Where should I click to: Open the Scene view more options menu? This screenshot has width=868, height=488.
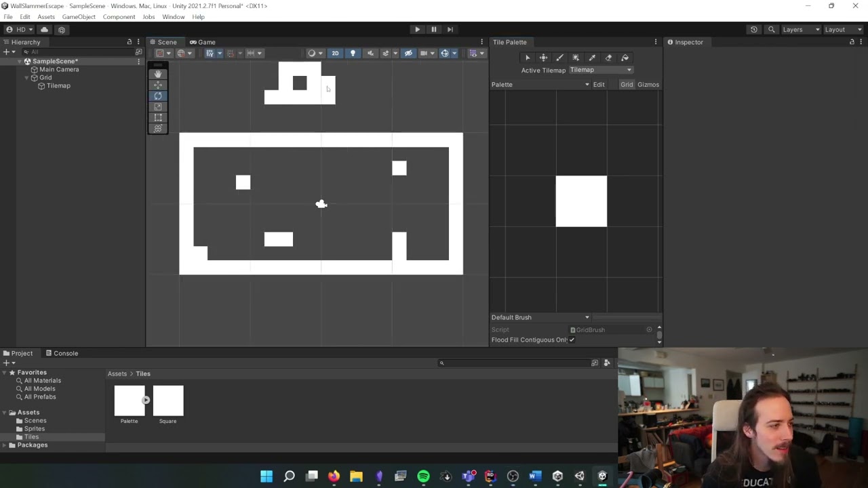click(x=481, y=42)
